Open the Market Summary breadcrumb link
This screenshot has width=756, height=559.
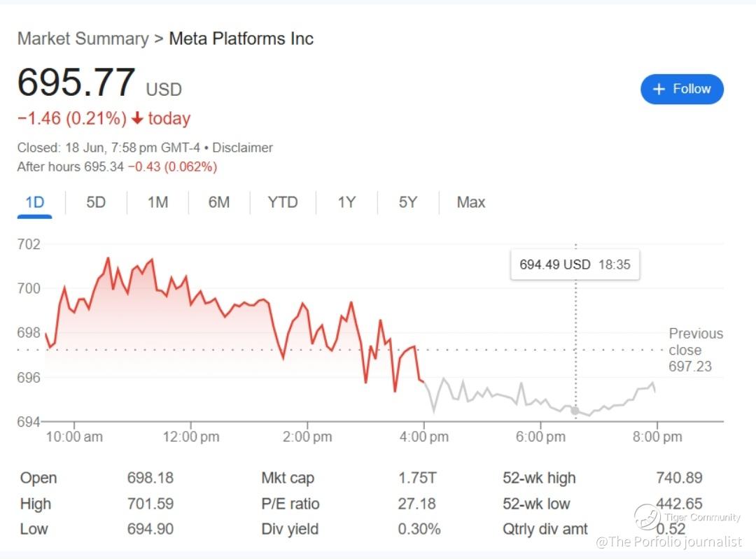(83, 38)
